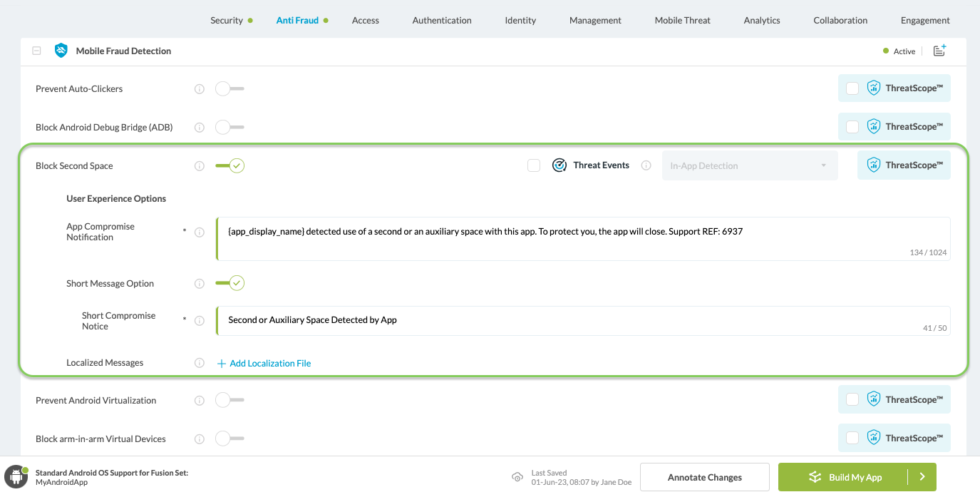Open the In-App Detection dropdown

[749, 165]
